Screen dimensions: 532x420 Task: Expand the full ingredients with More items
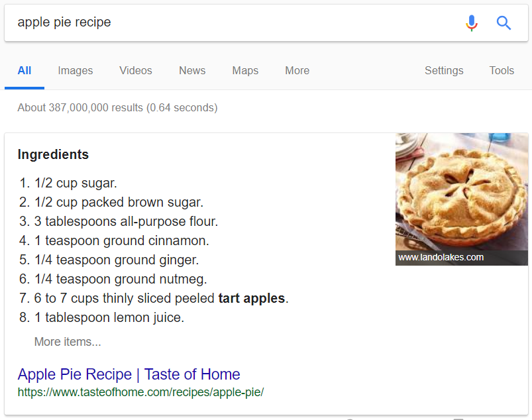tap(67, 341)
